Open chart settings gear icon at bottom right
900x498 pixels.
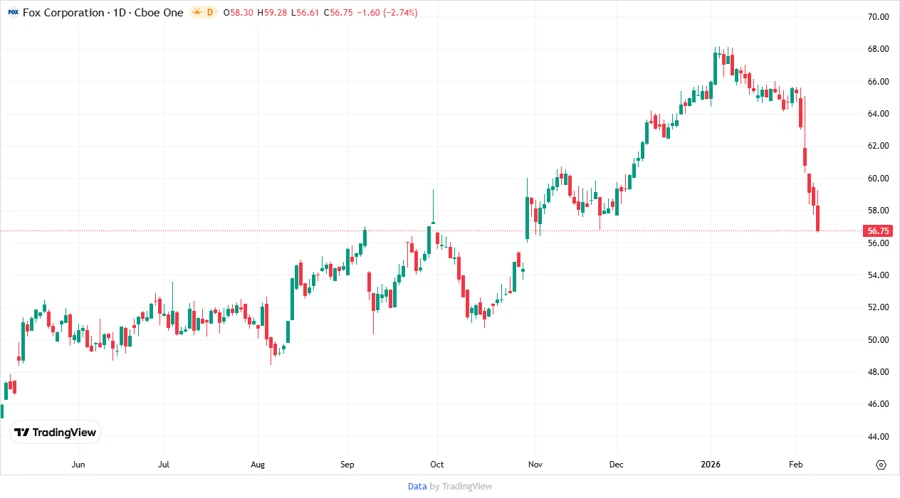tap(881, 465)
